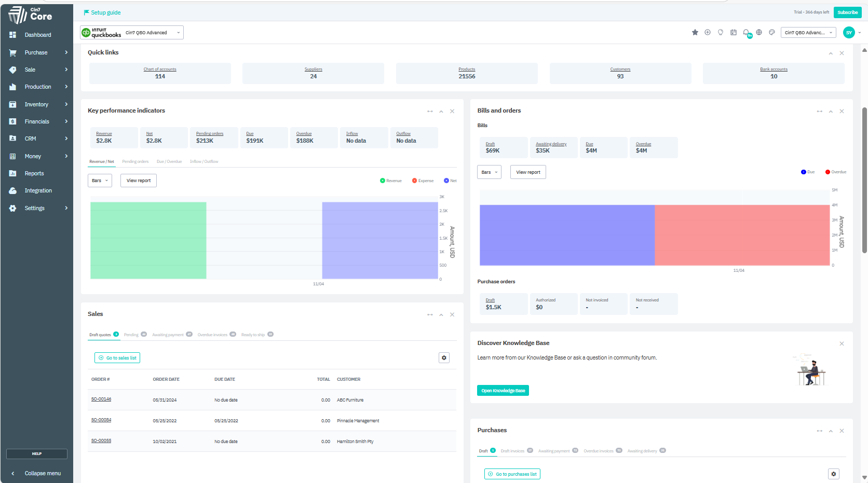Open notifications bell with 9+ badge
The height and width of the screenshot is (483, 868).
tap(747, 33)
